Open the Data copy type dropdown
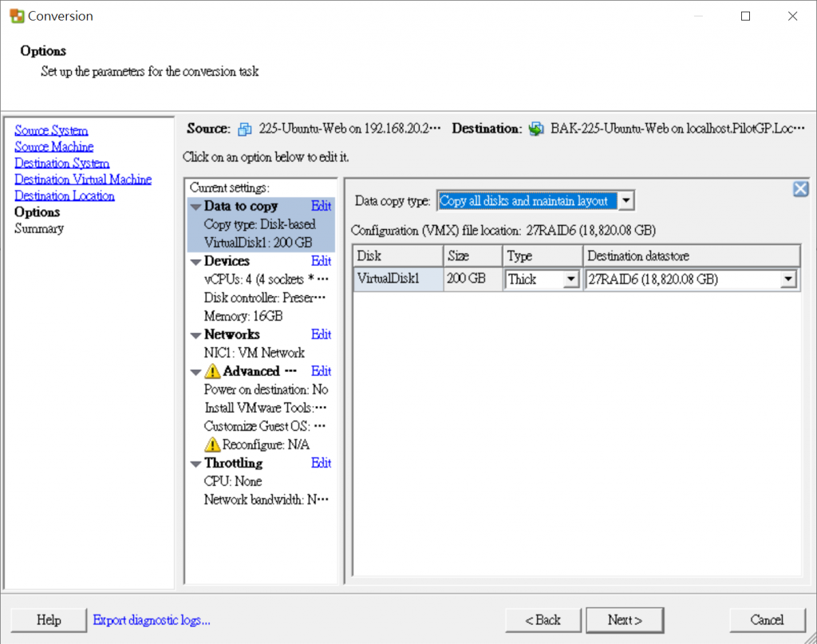This screenshot has width=817, height=644. 626,200
